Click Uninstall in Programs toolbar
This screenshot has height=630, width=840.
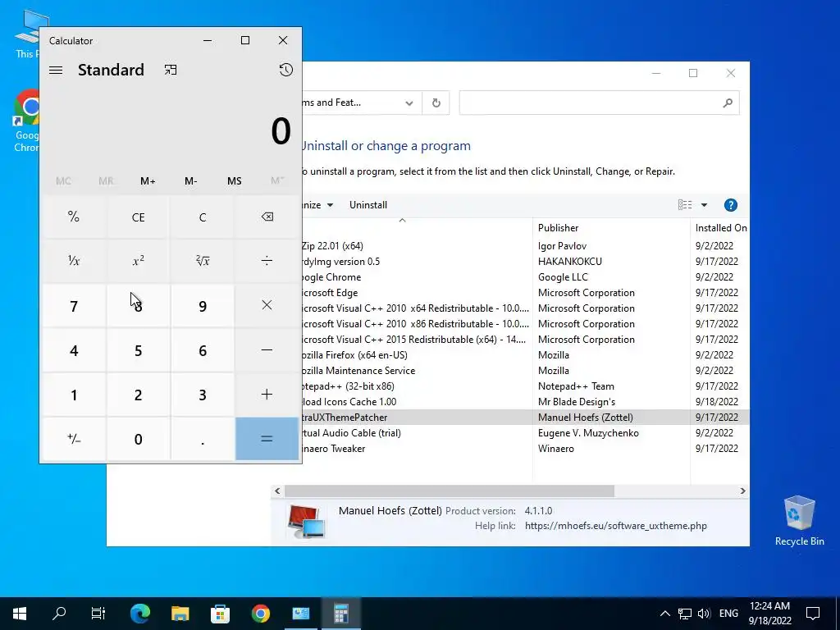[x=368, y=205]
